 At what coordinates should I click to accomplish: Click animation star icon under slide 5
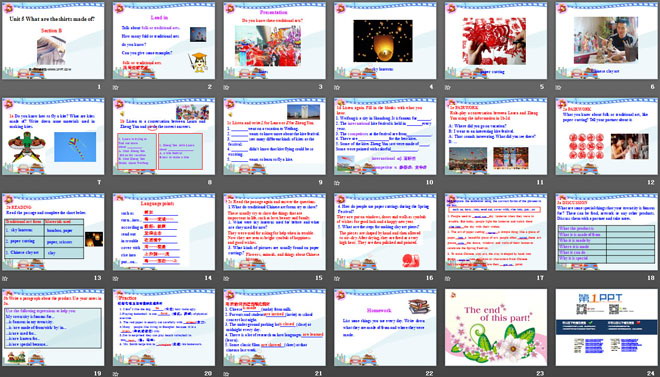tap(447, 88)
